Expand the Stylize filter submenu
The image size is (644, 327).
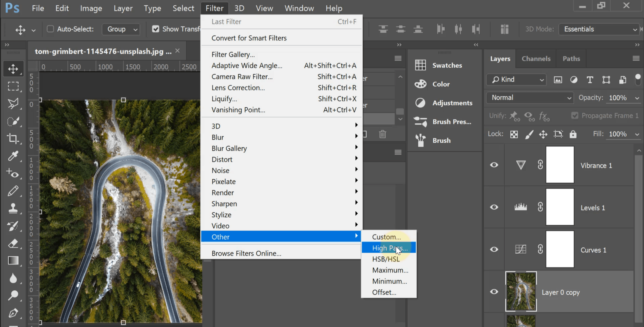click(x=282, y=215)
